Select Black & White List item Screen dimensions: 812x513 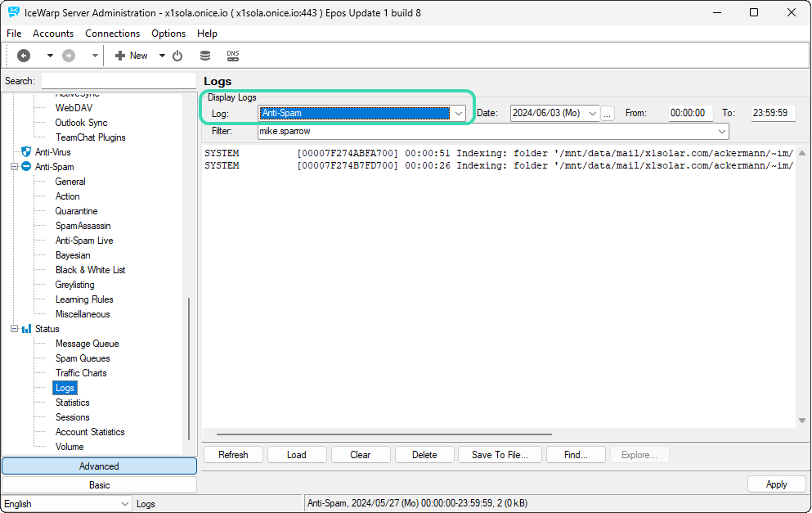(91, 270)
